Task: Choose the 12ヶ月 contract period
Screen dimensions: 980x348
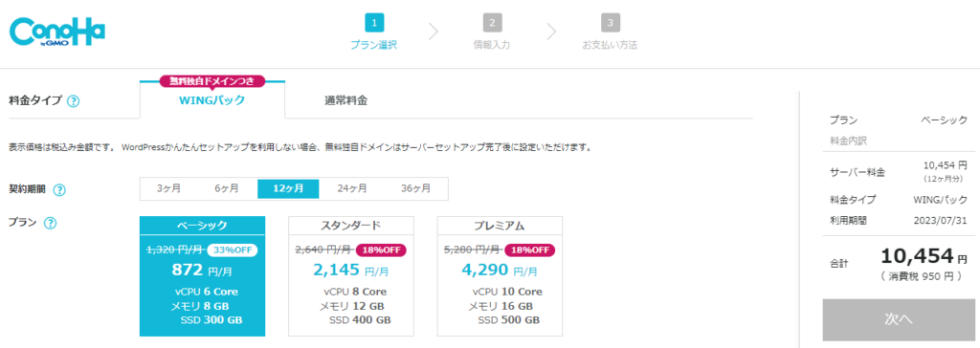Action: [288, 188]
